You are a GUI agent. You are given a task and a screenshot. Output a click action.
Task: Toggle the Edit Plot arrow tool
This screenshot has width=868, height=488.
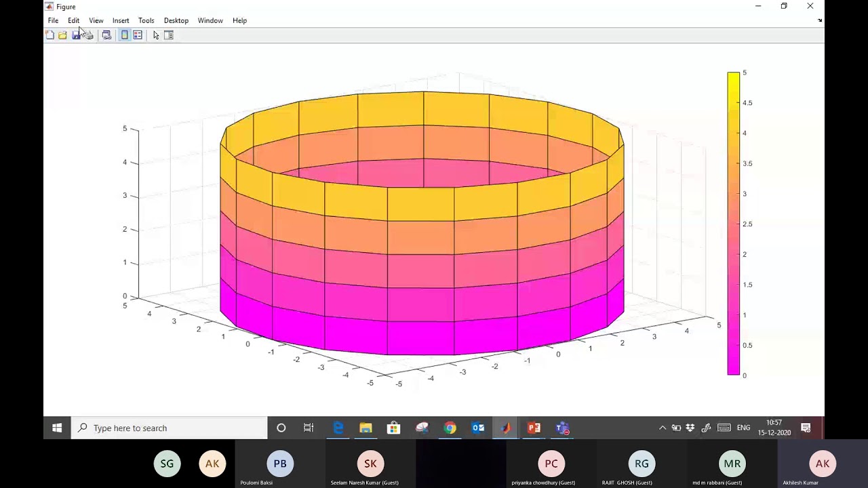point(156,35)
